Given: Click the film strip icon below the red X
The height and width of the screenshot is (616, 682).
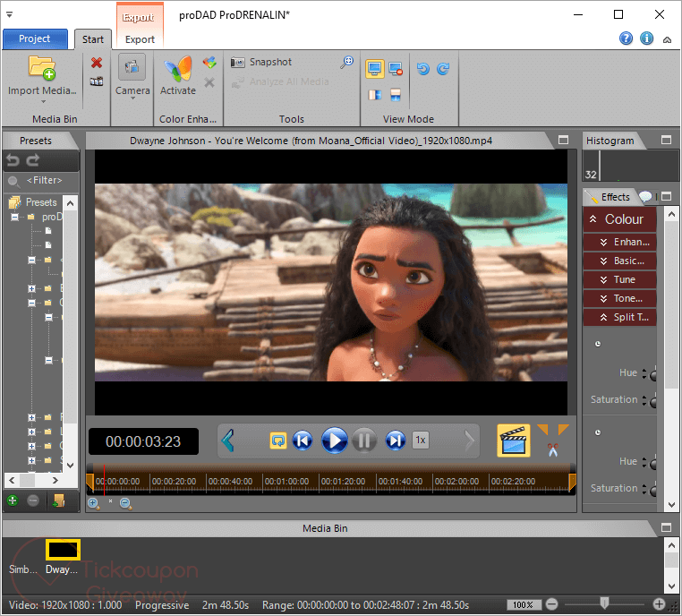Looking at the screenshot, I should tap(97, 81).
